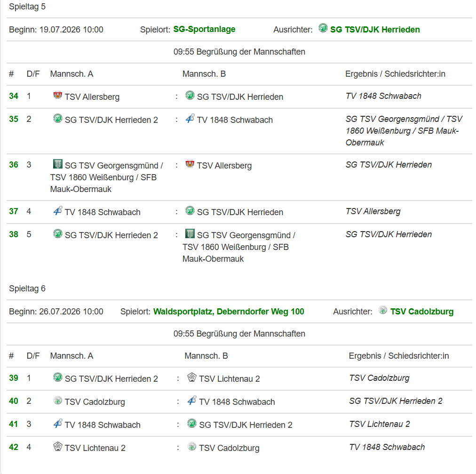
Task: Open match number 34
Action: [14, 96]
